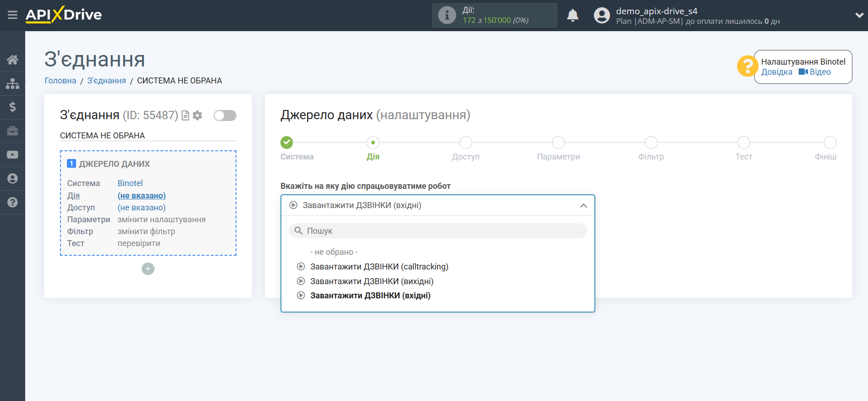Open the dollar billing icon in the sidebar
This screenshot has height=401, width=868.
tap(12, 107)
